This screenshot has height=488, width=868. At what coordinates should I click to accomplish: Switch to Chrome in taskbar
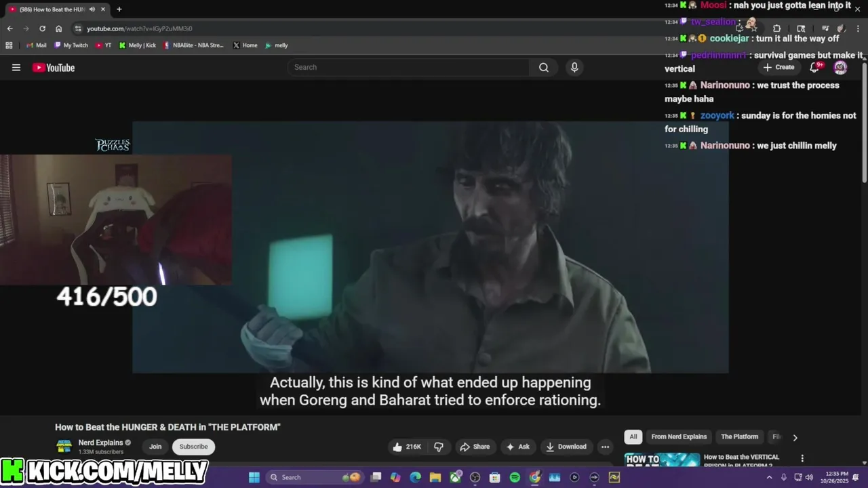pyautogui.click(x=535, y=477)
